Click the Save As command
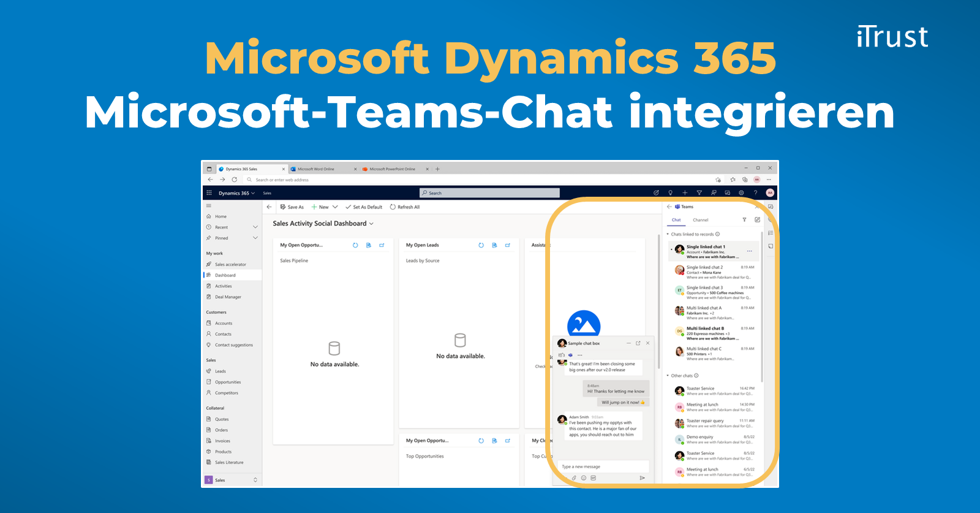Viewport: 980px width, 513px height. coord(292,207)
